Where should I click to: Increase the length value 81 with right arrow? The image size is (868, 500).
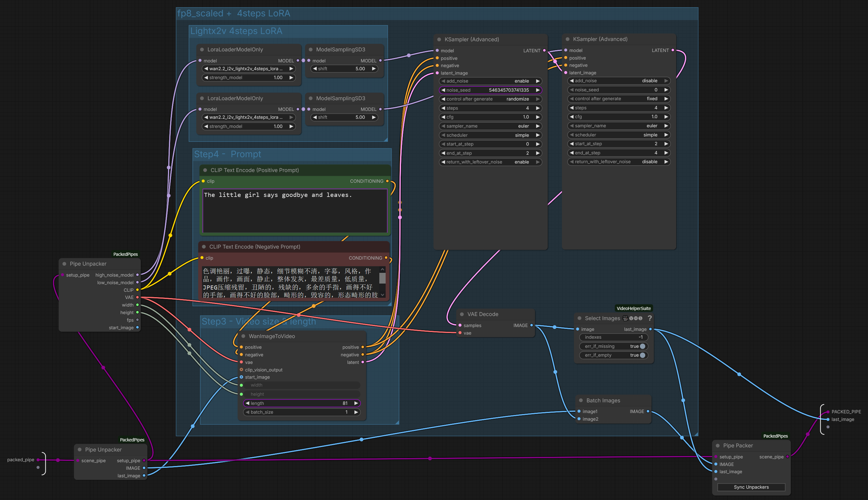(356, 403)
